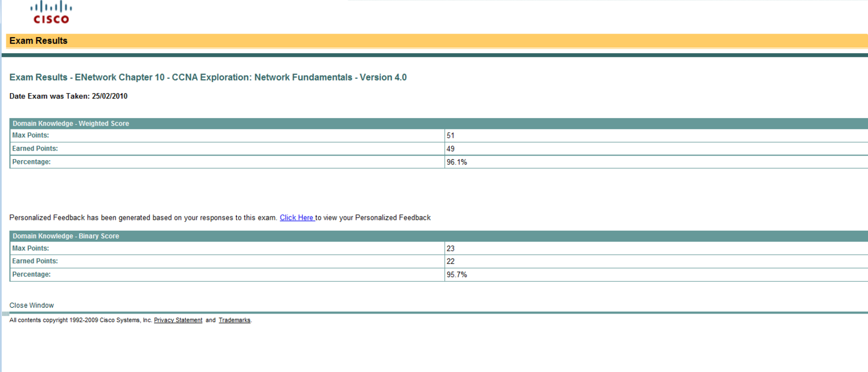Open the Privacy Statement page
This screenshot has height=372, width=868.
[178, 320]
